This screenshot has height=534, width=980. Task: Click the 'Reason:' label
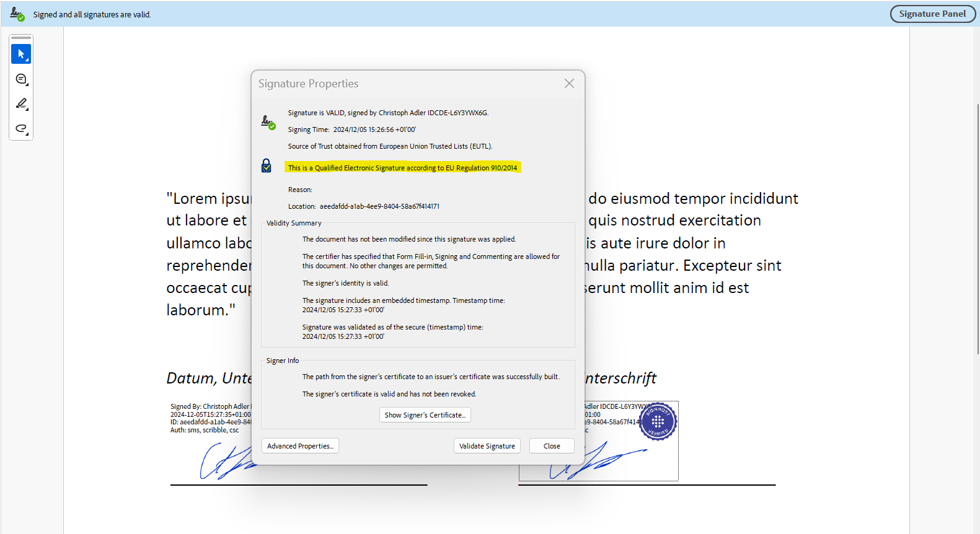pos(300,190)
